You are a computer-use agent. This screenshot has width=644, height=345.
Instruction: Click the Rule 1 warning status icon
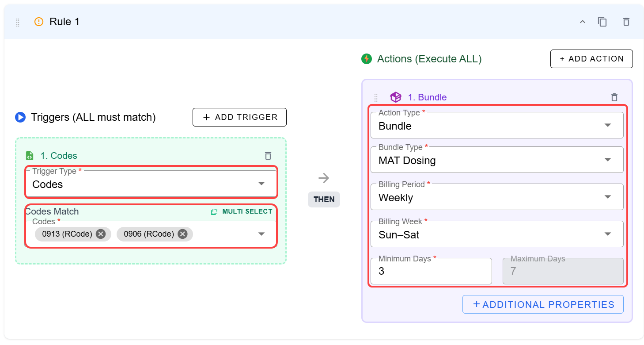tap(39, 22)
